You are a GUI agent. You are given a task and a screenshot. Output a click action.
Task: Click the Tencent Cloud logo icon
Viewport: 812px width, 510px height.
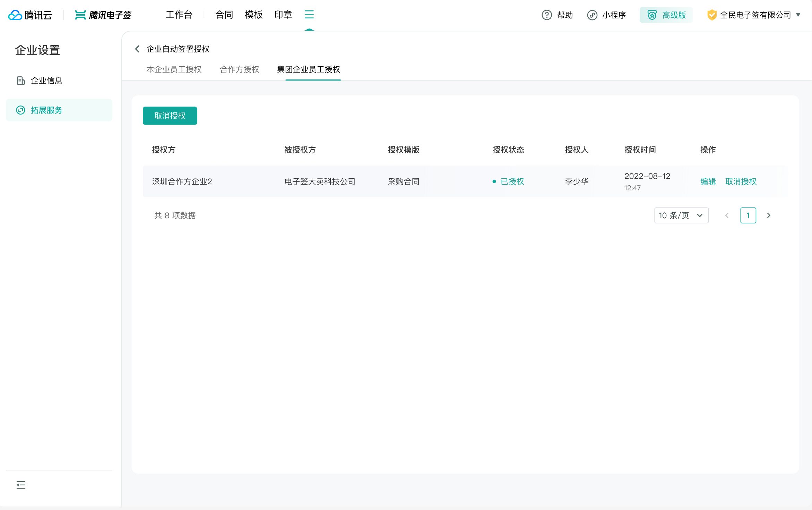[x=15, y=15]
